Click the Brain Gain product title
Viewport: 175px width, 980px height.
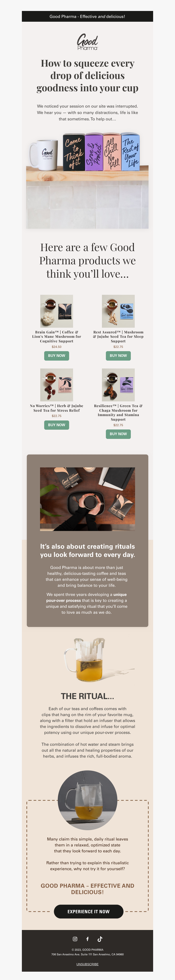pos(57,336)
